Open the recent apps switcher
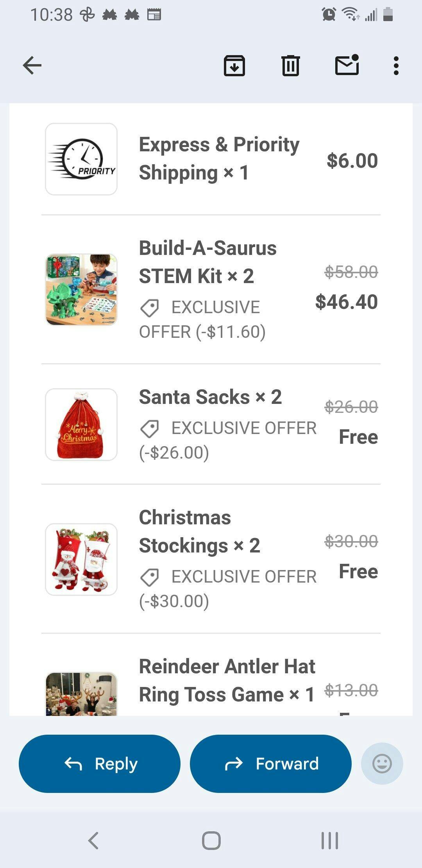Screen dimensions: 422x868 (x=329, y=840)
